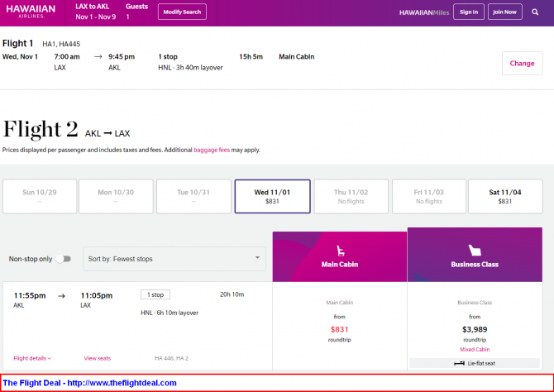Open the View seats link

(x=98, y=358)
